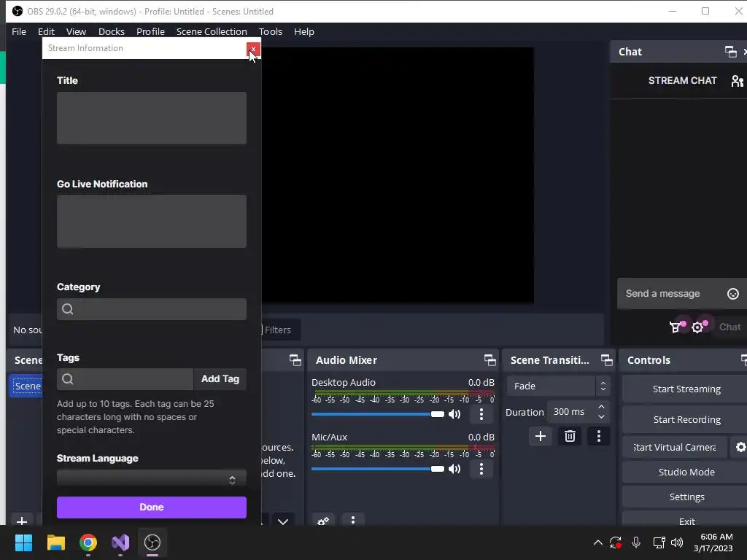The width and height of the screenshot is (747, 560).
Task: Click the Add Tag button
Action: click(220, 379)
